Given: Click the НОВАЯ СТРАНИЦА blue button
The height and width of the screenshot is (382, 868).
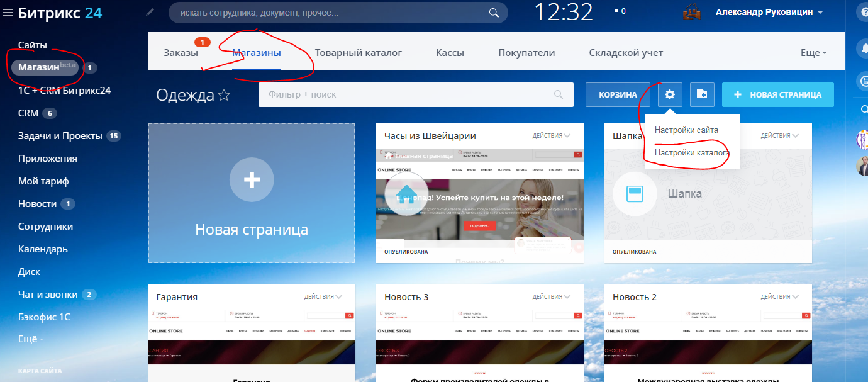Looking at the screenshot, I should (x=778, y=94).
